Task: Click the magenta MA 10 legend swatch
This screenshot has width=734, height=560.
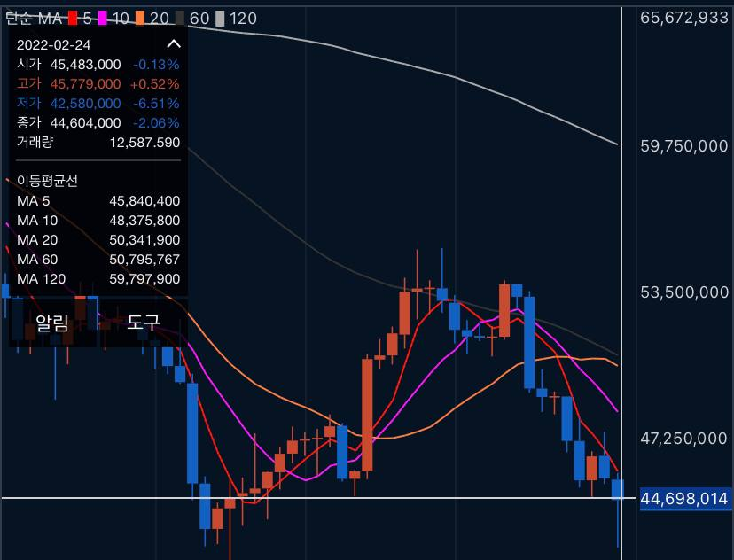Action: tap(103, 19)
